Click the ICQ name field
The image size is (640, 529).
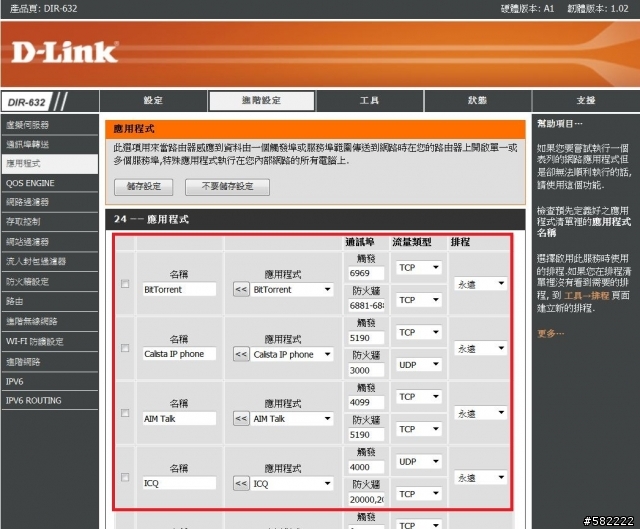click(179, 483)
